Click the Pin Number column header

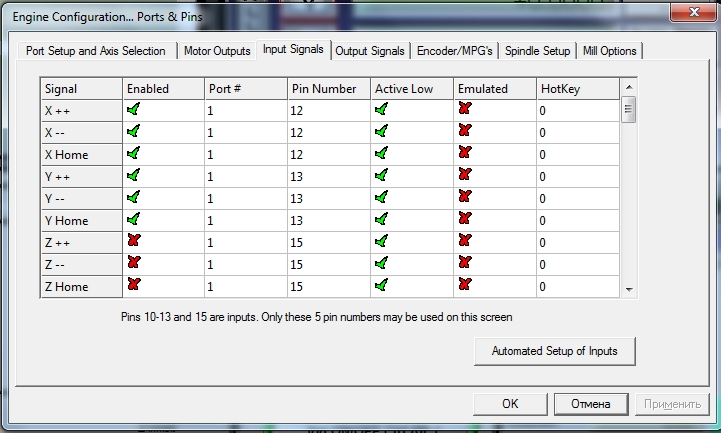(x=329, y=89)
